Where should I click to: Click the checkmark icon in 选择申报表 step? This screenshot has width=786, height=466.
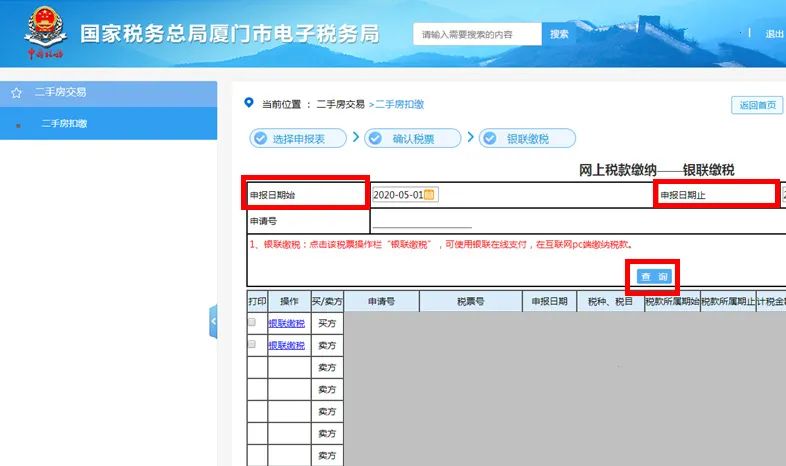261,138
